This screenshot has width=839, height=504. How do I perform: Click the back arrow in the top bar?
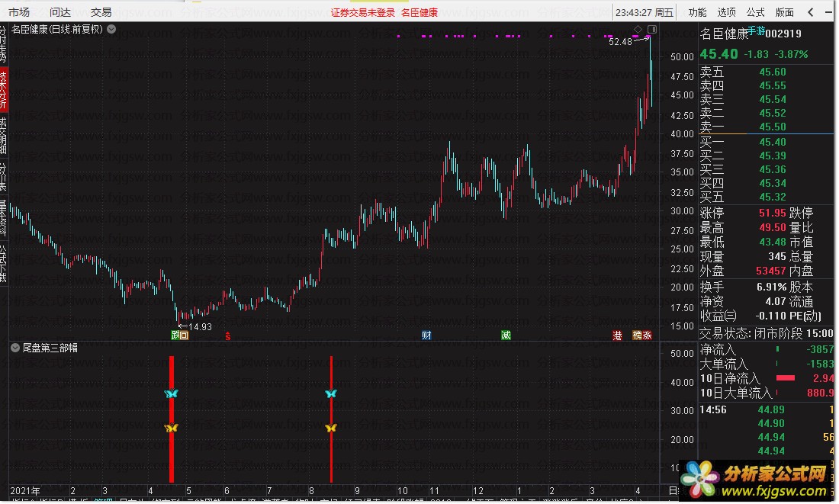point(811,11)
